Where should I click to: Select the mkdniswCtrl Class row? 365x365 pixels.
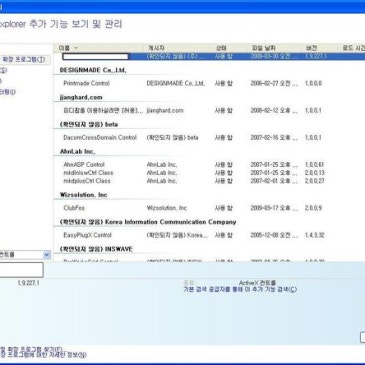pos(209,173)
